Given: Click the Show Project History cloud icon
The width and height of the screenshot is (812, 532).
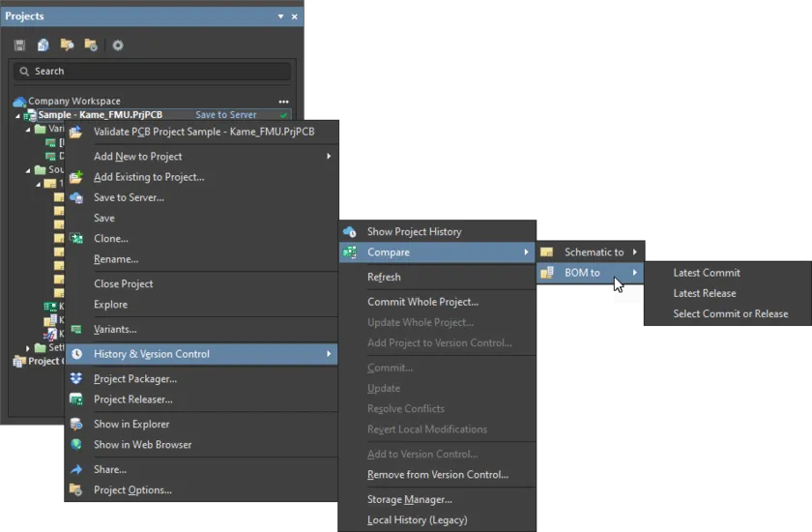Looking at the screenshot, I should tap(350, 231).
